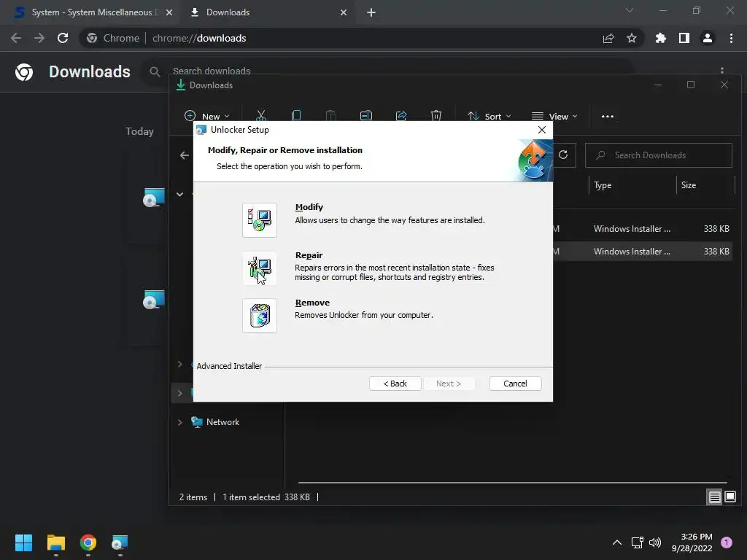Refresh the Downloads folder in Explorer
This screenshot has width=747, height=560.
[x=563, y=155]
